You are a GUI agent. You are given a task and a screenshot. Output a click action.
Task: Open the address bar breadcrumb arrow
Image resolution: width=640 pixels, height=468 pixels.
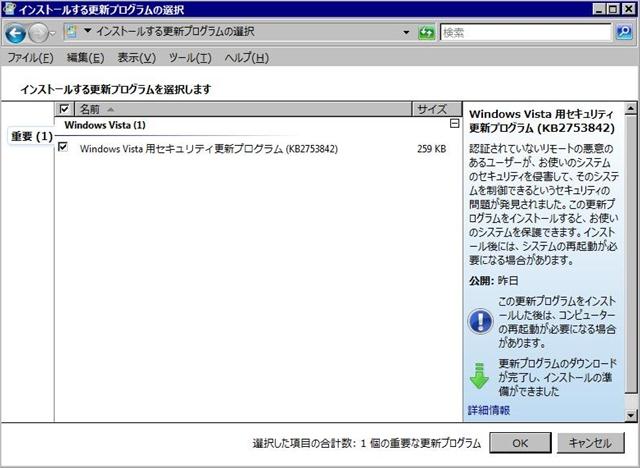pos(87,31)
